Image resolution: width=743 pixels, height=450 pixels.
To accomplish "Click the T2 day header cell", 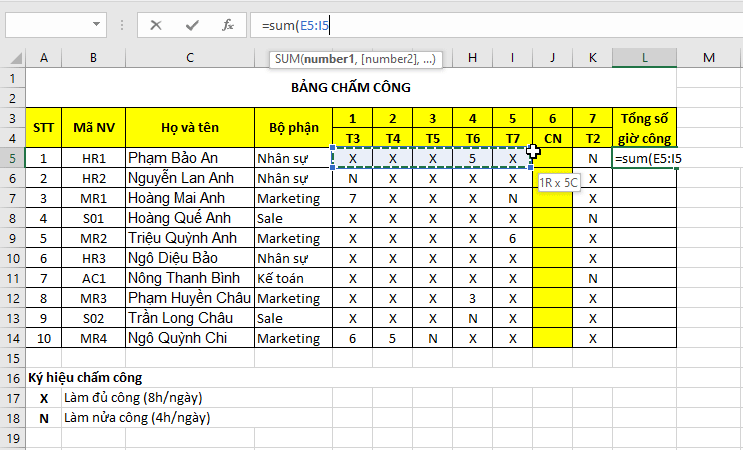I will pos(592,138).
